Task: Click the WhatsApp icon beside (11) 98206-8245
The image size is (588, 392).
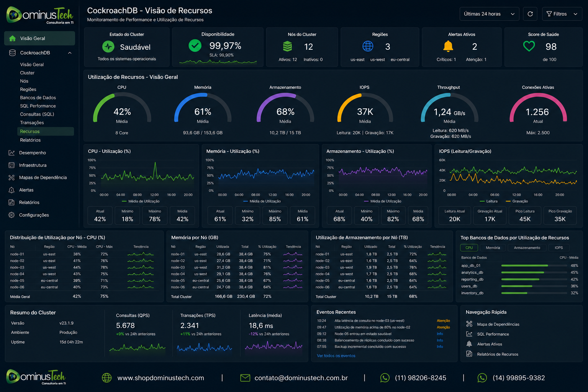Action: (x=385, y=378)
